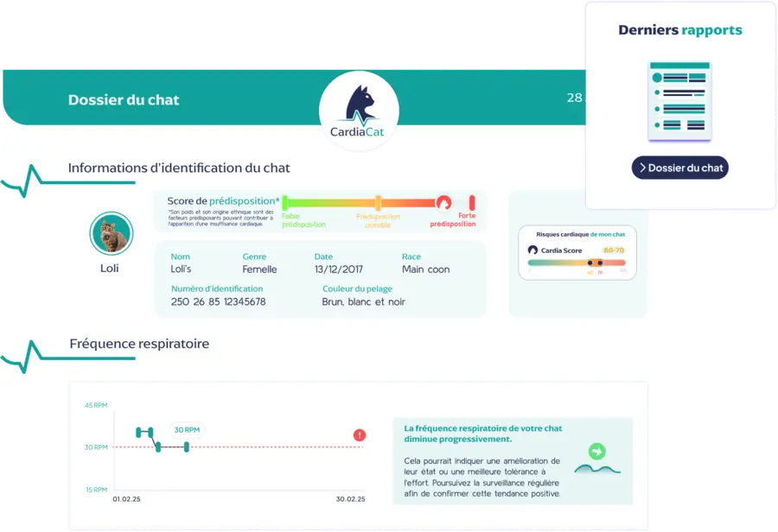Click the 15 RPM axis label
The height and width of the screenshot is (532, 778).
coord(96,490)
